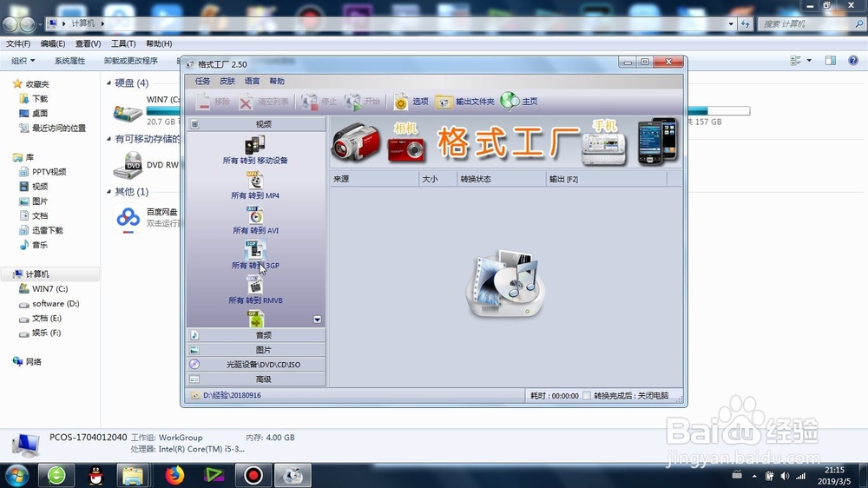Click the video list scroll-down arrow

317,320
